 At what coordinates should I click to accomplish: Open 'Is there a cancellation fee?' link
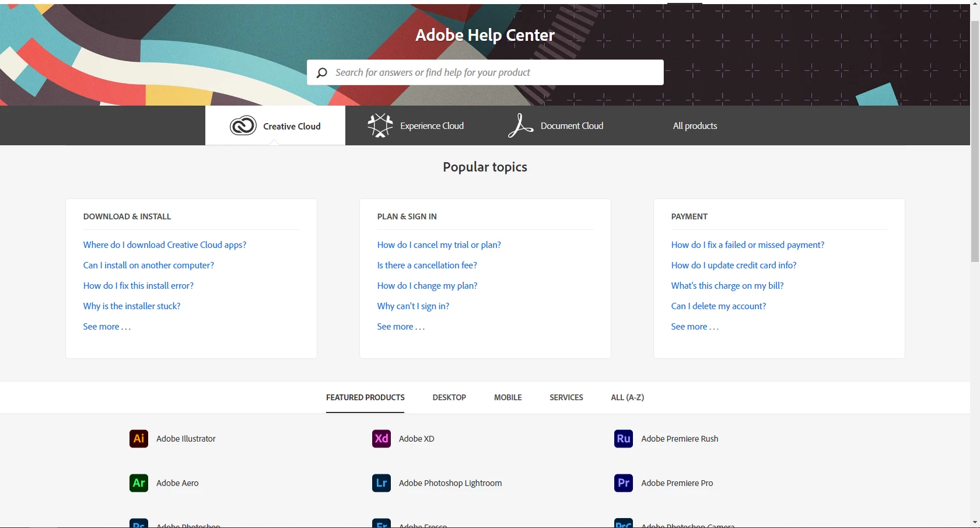pyautogui.click(x=427, y=265)
